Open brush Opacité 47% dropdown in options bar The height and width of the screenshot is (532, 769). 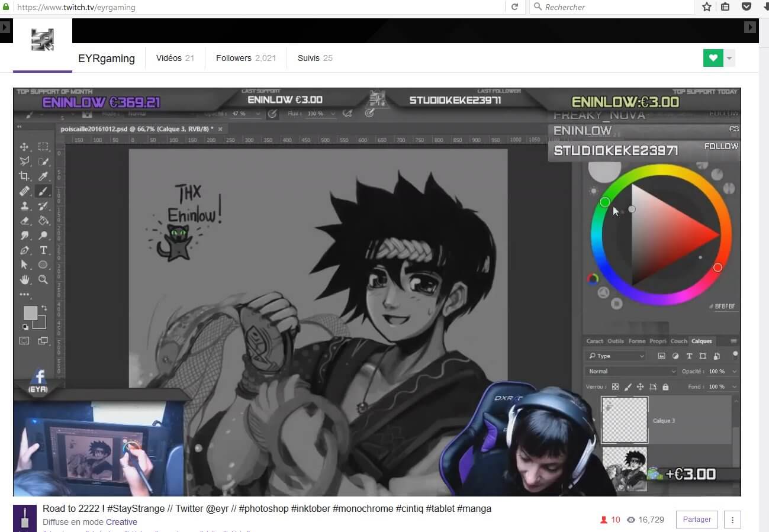(259, 114)
